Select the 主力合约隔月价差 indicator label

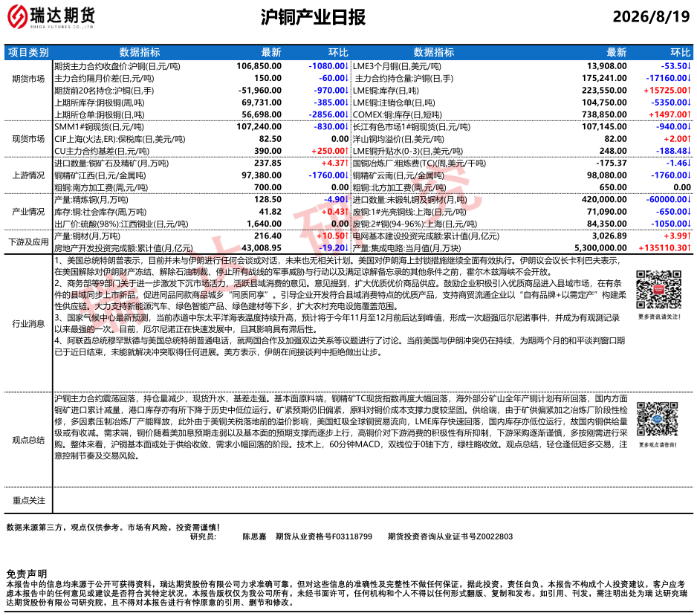tap(105, 79)
